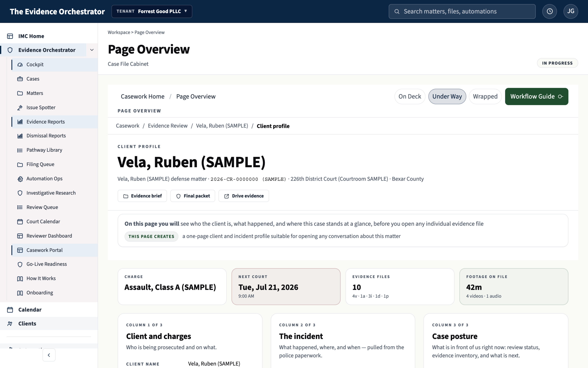The height and width of the screenshot is (368, 588).
Task: Click the Go-Live Readiness shield icon
Action: click(x=20, y=264)
